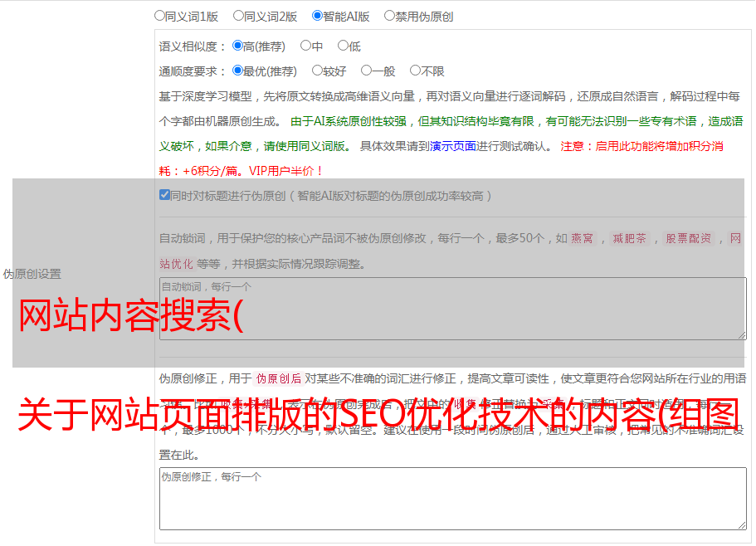Click the 减肥茶 example keyword

[629, 238]
